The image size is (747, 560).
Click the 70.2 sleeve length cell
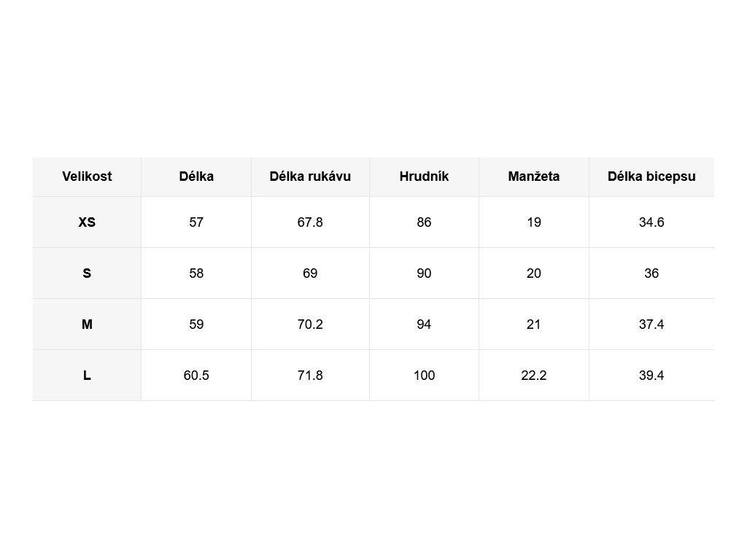coord(310,324)
